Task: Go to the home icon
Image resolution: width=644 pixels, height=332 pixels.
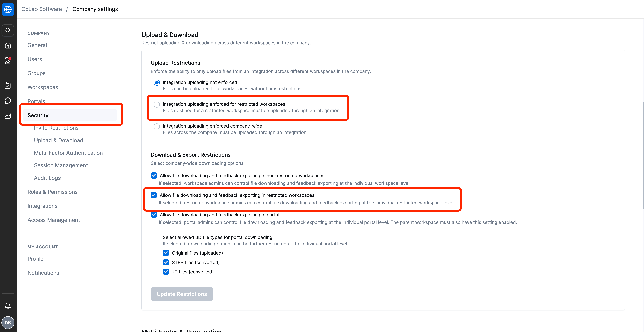Action: [8, 46]
